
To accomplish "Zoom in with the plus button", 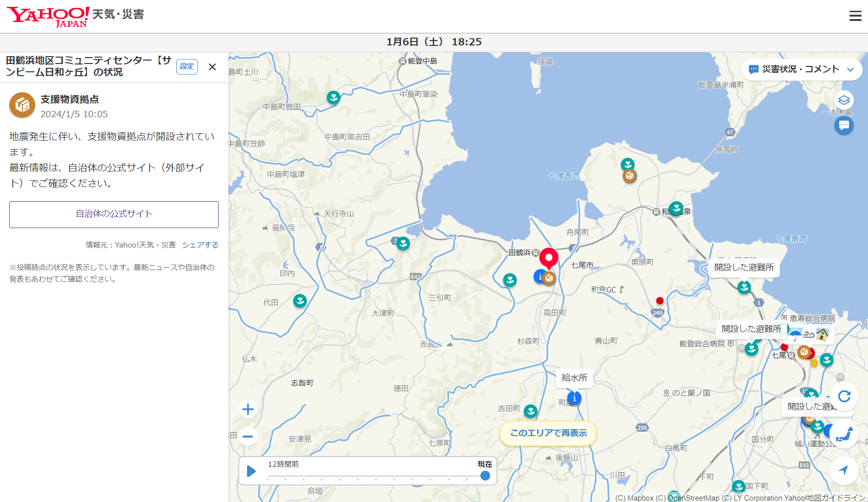I will pyautogui.click(x=248, y=409).
